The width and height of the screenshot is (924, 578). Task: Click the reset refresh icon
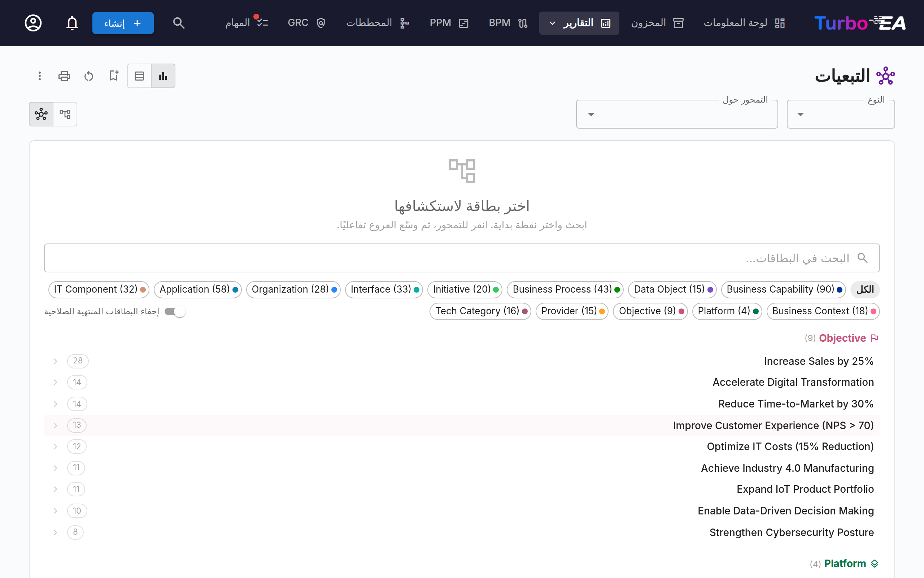pos(89,76)
